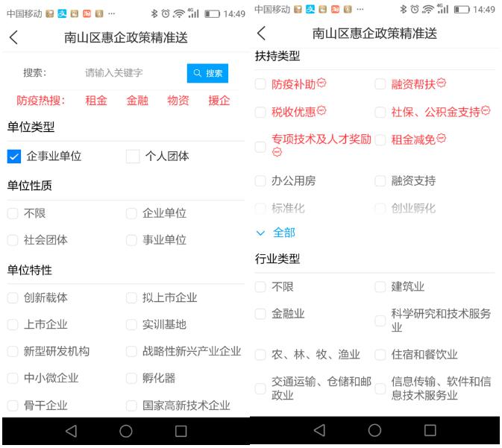Check 信息传输、软件和信息技术服务业 industry
502x448 pixels.
coord(380,389)
